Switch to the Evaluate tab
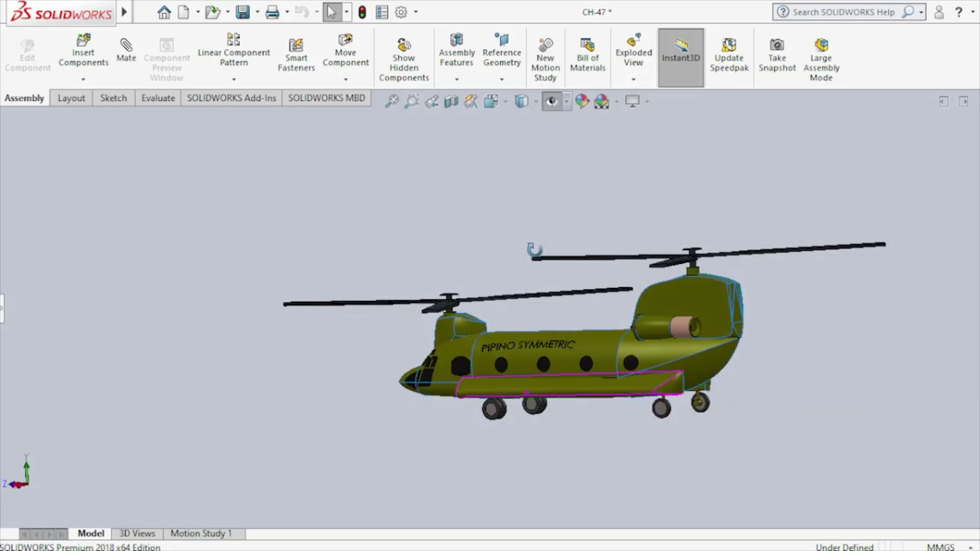 click(x=158, y=98)
